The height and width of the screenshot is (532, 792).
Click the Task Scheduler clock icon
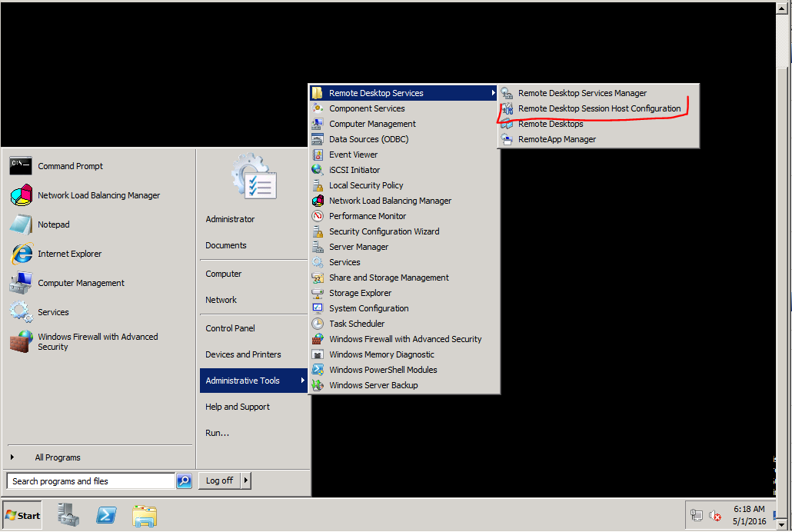318,324
